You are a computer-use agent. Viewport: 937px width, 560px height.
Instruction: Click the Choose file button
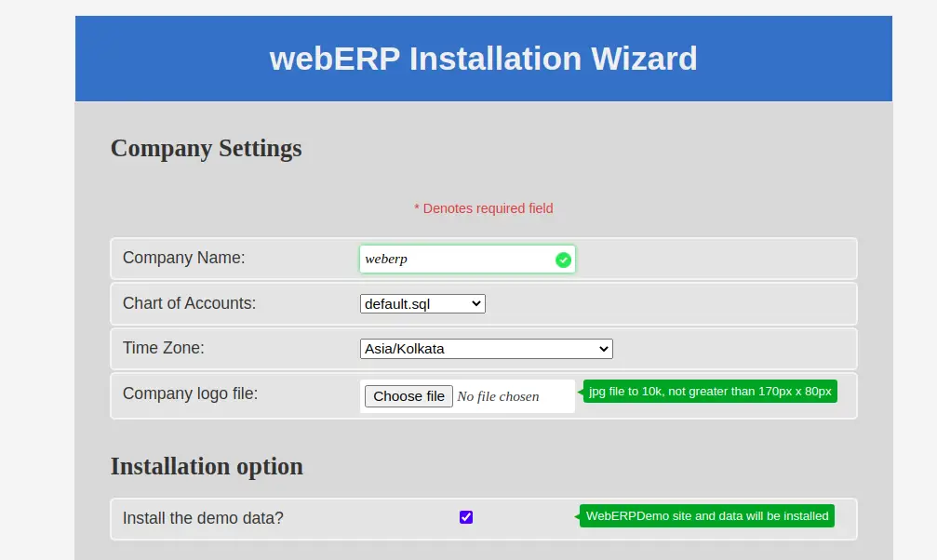click(408, 396)
